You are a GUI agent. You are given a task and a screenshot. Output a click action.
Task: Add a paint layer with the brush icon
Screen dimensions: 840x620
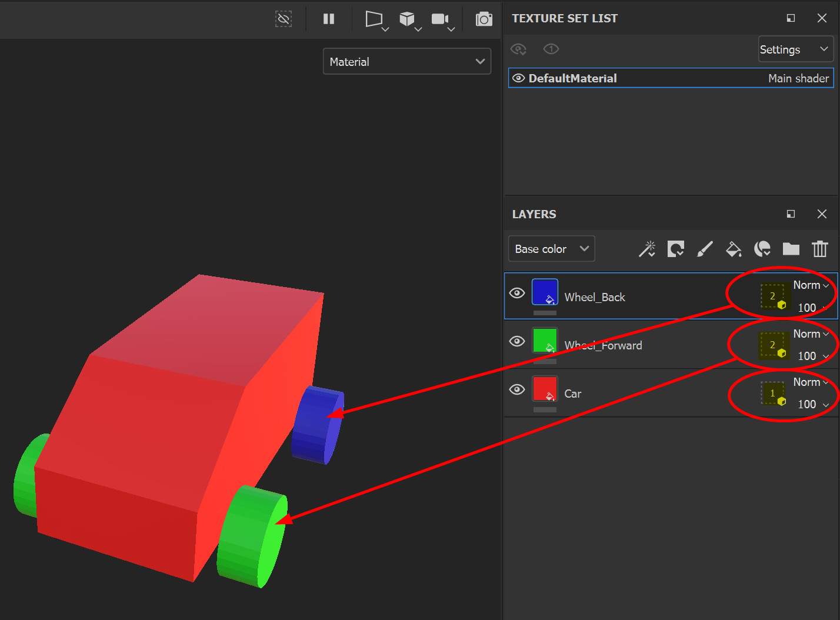tap(705, 249)
